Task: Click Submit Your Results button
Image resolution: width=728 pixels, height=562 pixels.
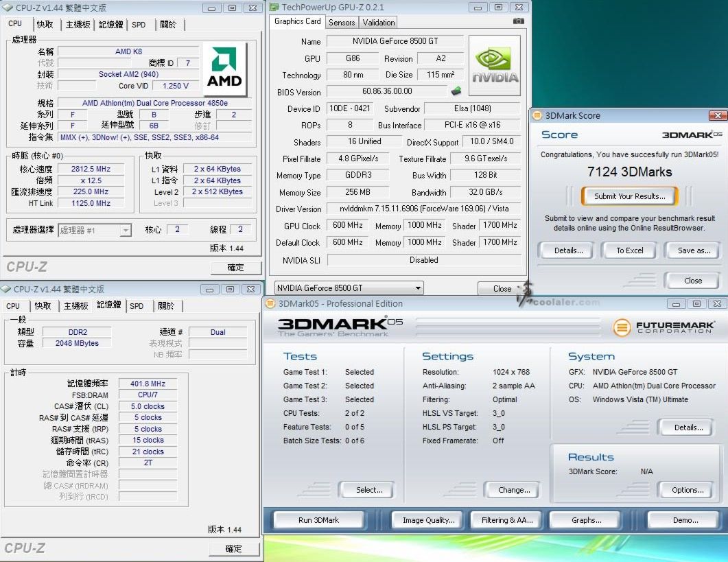Action: pos(630,196)
